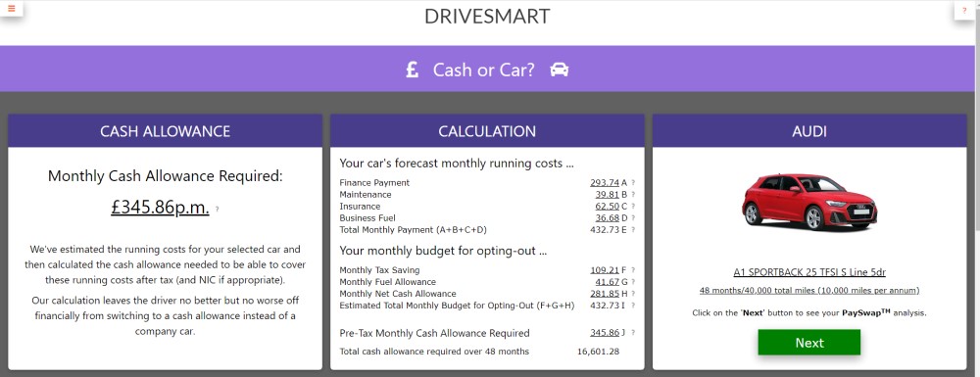Click the 62.50 Insurance value
This screenshot has height=377, width=980.
click(607, 207)
